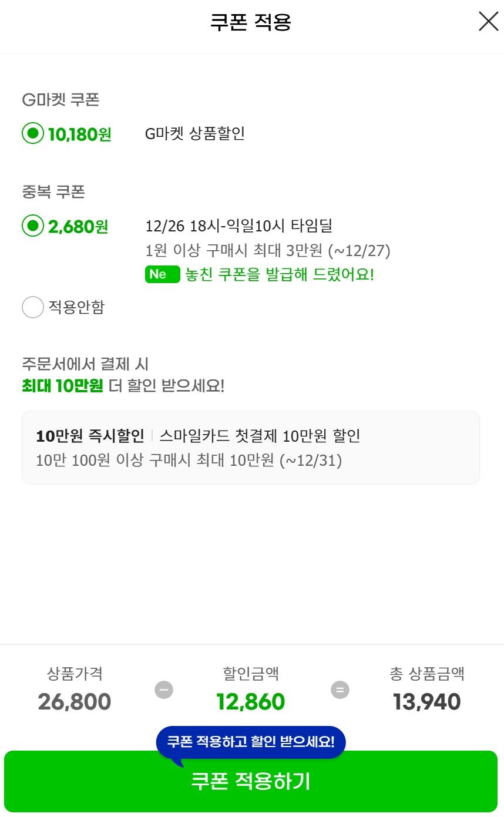Click the X to close the coupon dialog
504x817 pixels.
tap(488, 22)
